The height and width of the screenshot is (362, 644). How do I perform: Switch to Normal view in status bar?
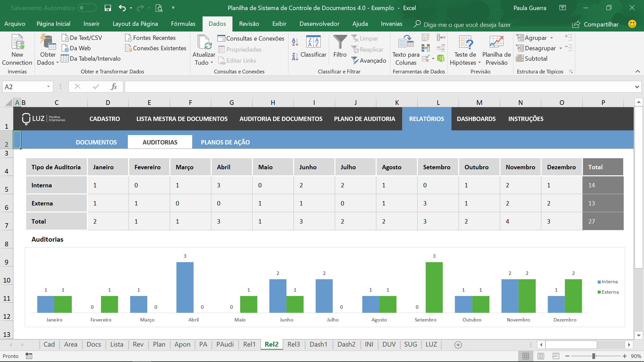[x=526, y=356]
